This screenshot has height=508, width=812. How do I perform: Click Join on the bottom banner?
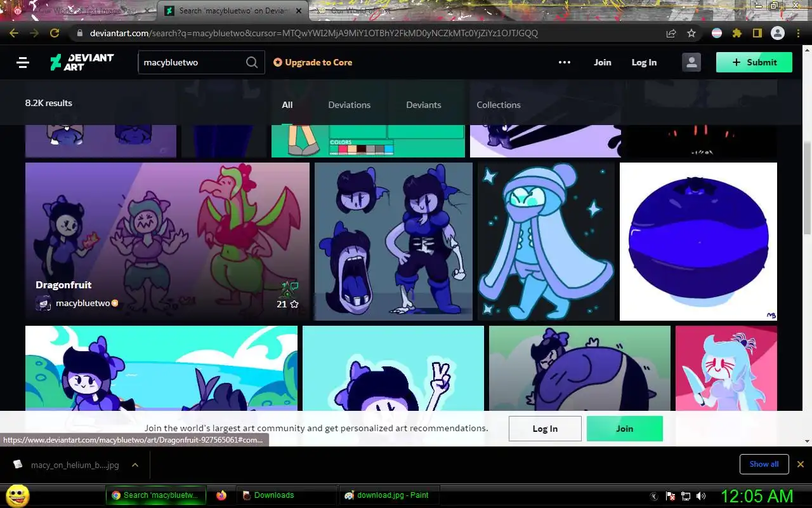[x=625, y=429]
